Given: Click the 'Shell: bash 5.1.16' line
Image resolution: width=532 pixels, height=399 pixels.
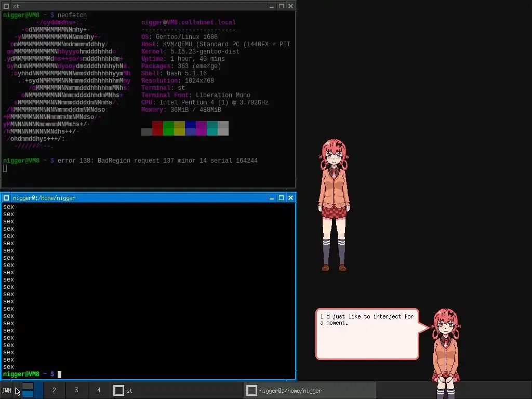Looking at the screenshot, I should tap(174, 73).
